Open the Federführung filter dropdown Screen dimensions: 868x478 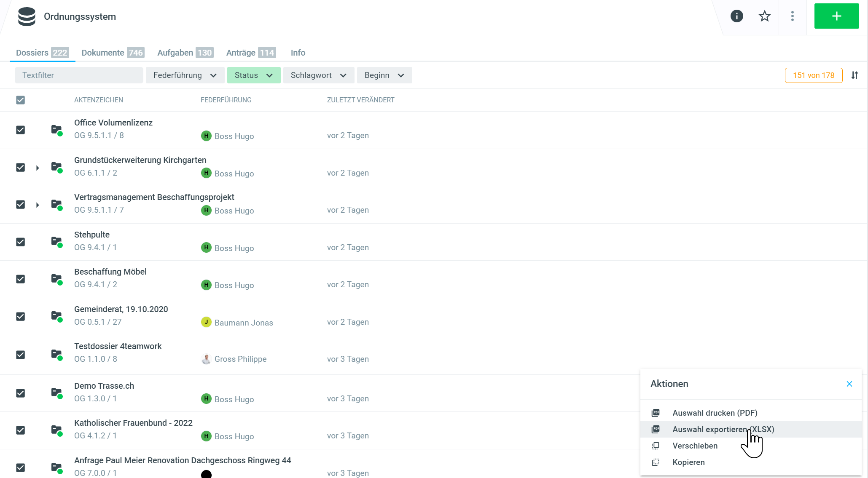tap(185, 75)
